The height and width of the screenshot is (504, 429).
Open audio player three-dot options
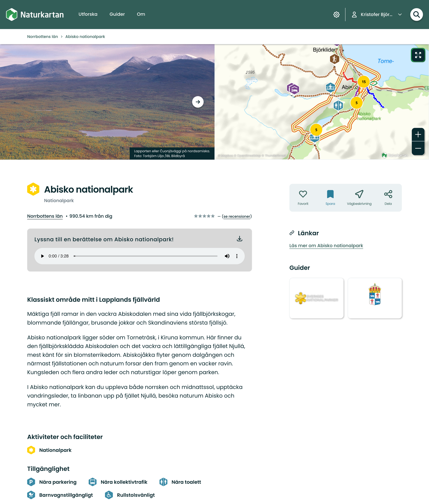coord(237,256)
